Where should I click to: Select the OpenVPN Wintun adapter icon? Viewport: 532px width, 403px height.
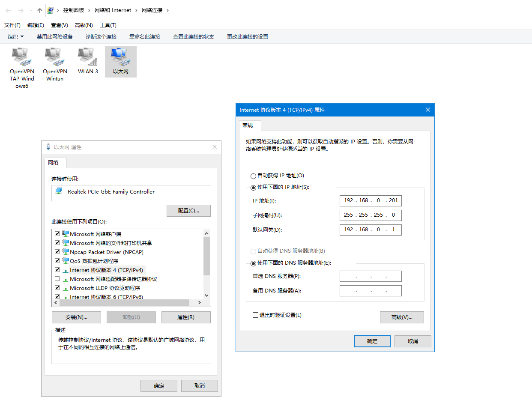pyautogui.click(x=54, y=57)
